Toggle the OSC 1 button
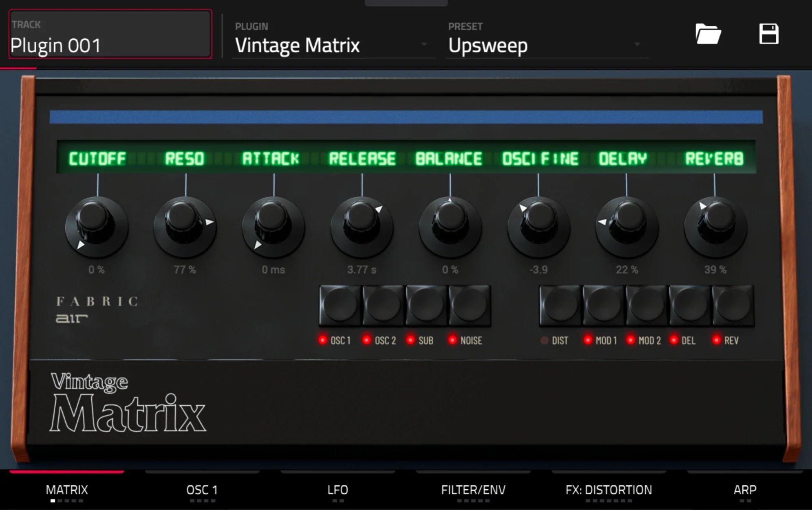The height and width of the screenshot is (510, 812). 340,306
